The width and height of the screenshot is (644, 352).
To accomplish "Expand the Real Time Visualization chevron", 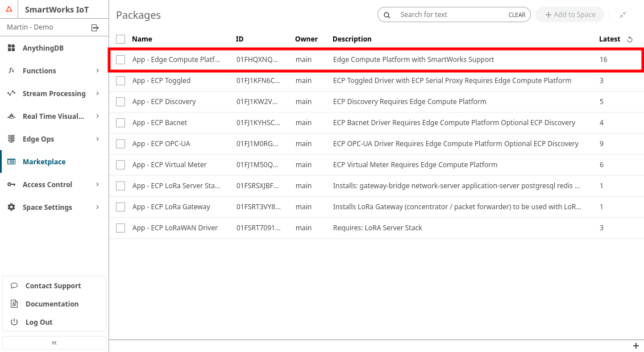I will [x=97, y=116].
